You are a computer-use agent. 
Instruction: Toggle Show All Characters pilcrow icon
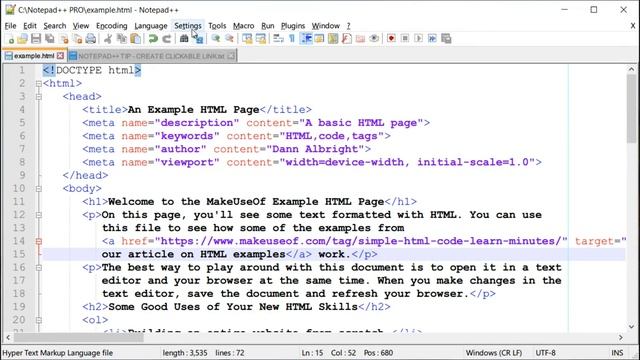click(x=292, y=39)
